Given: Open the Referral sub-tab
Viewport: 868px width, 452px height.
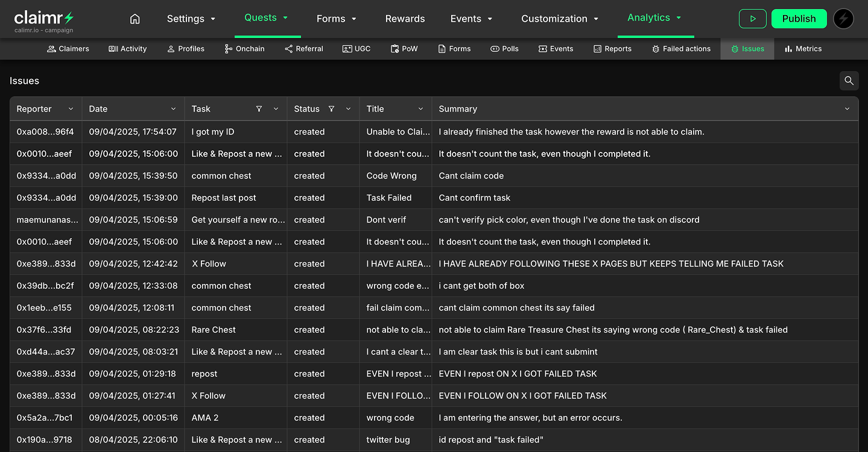Looking at the screenshot, I should pos(304,49).
